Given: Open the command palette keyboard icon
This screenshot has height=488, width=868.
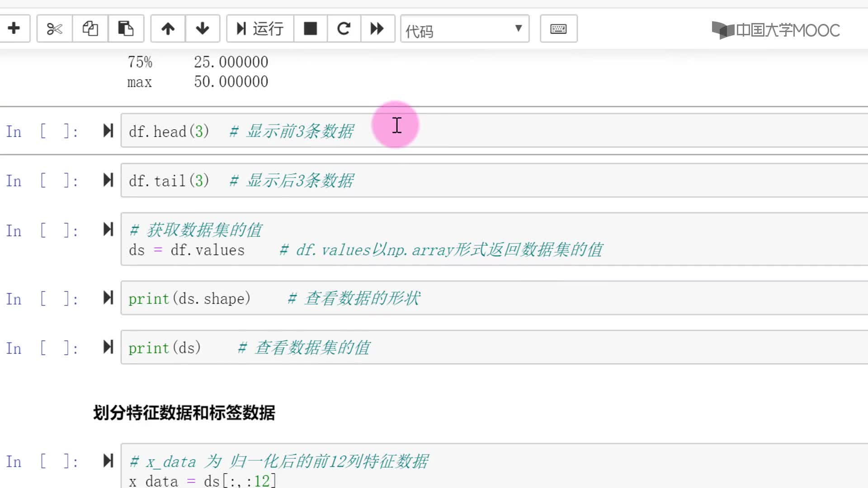Looking at the screenshot, I should pos(558,28).
